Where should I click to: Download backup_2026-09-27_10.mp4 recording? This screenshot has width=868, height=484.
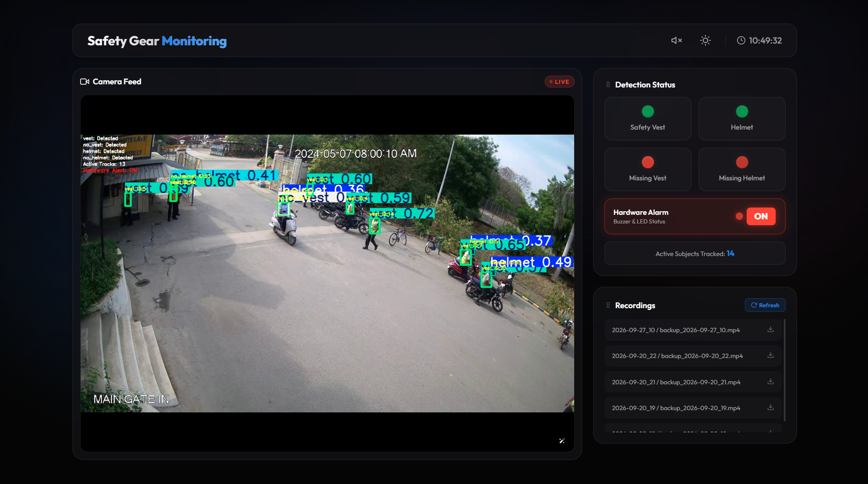tap(771, 329)
